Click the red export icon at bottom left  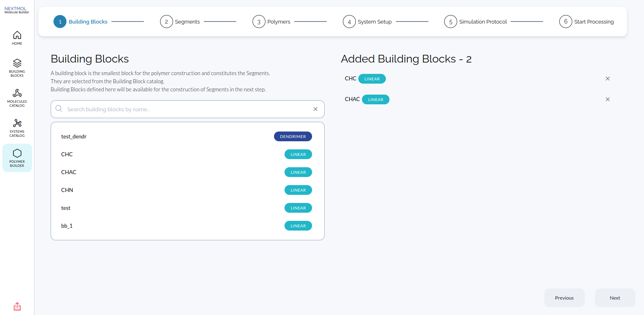pos(17,306)
